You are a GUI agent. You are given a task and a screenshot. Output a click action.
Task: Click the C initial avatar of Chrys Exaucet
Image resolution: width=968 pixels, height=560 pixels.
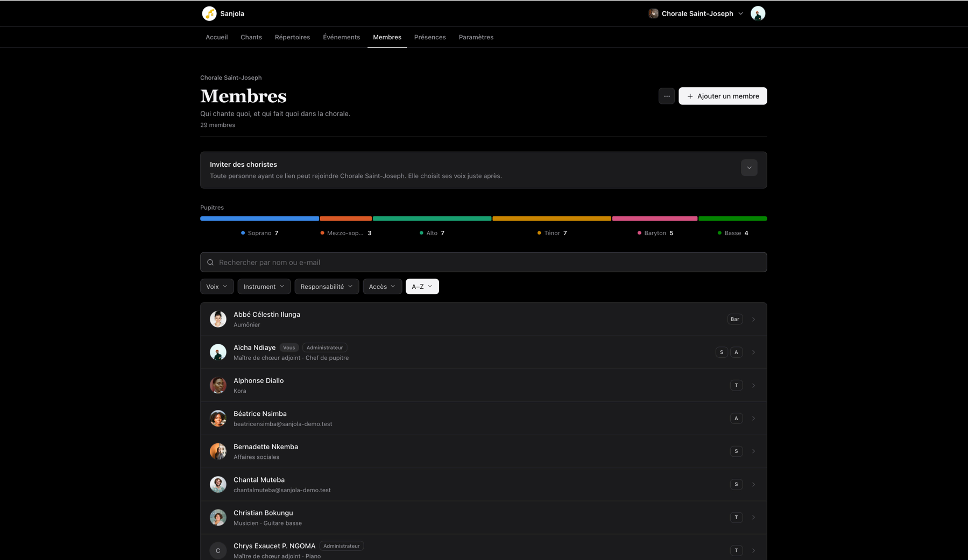[x=218, y=550]
